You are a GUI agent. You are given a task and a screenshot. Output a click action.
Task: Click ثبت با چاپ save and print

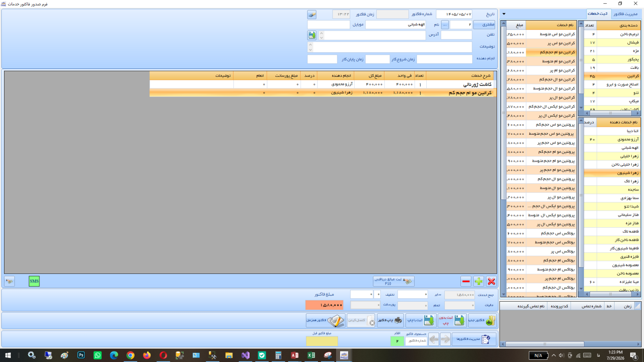(x=421, y=320)
